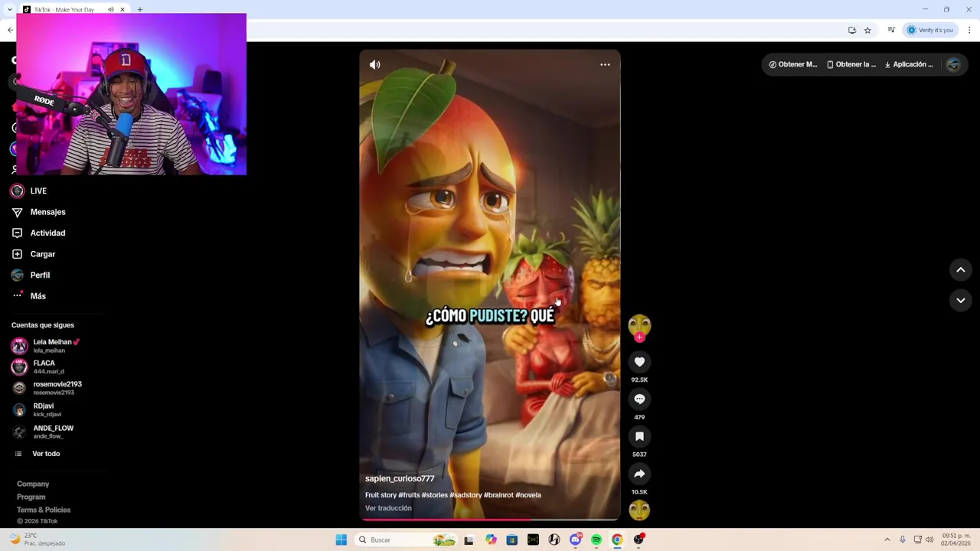Open the Company footer link
980x551 pixels.
[x=33, y=484]
